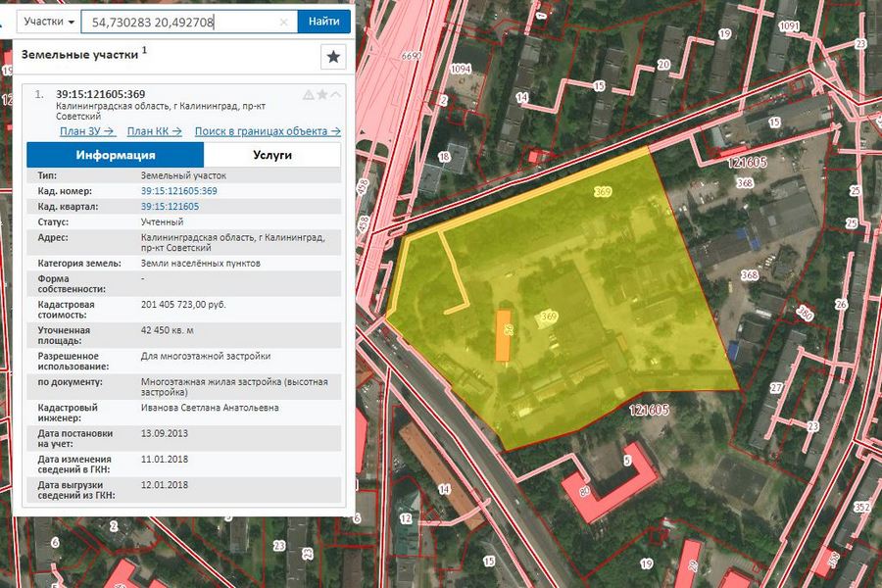This screenshot has width=882, height=588.
Task: Open favorites with the large star button
Action: 333,57
